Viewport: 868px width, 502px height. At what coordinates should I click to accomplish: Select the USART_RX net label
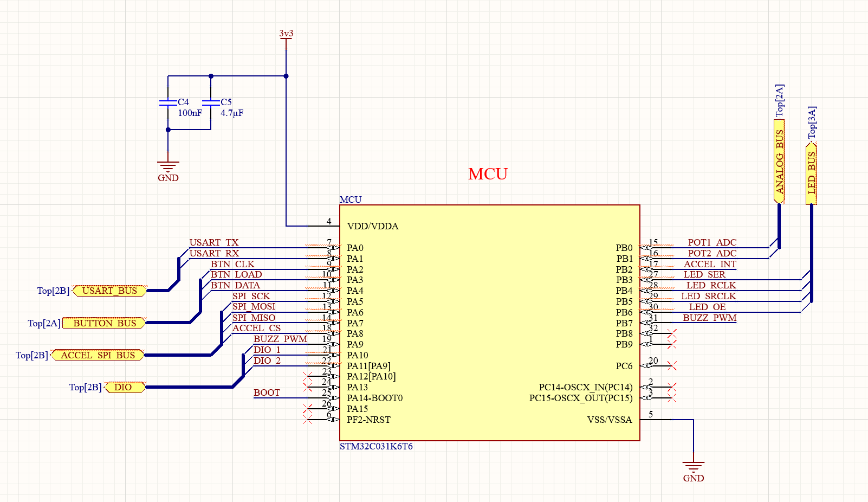(214, 253)
